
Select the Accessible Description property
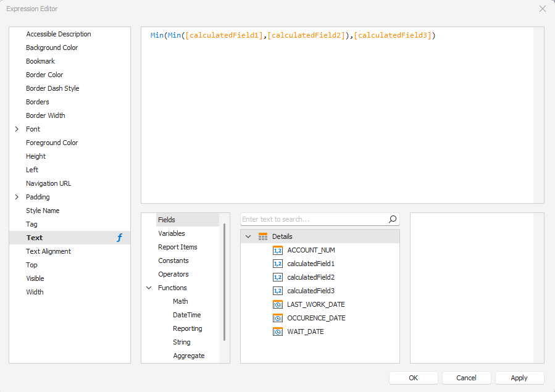tap(59, 34)
